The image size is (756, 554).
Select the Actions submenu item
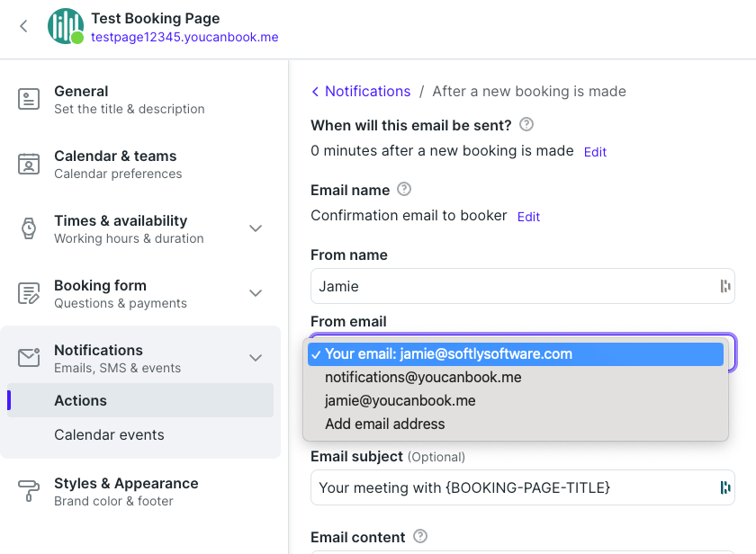140,400
